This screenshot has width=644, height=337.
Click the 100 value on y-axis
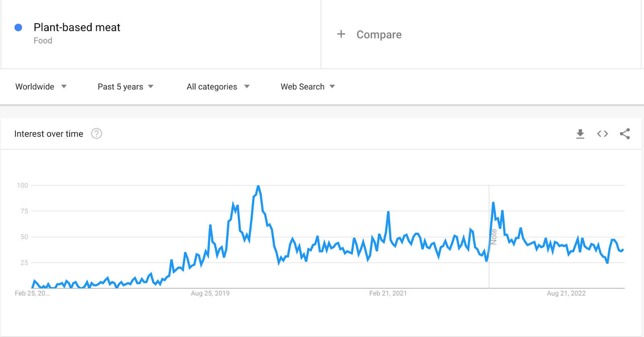[x=23, y=185]
